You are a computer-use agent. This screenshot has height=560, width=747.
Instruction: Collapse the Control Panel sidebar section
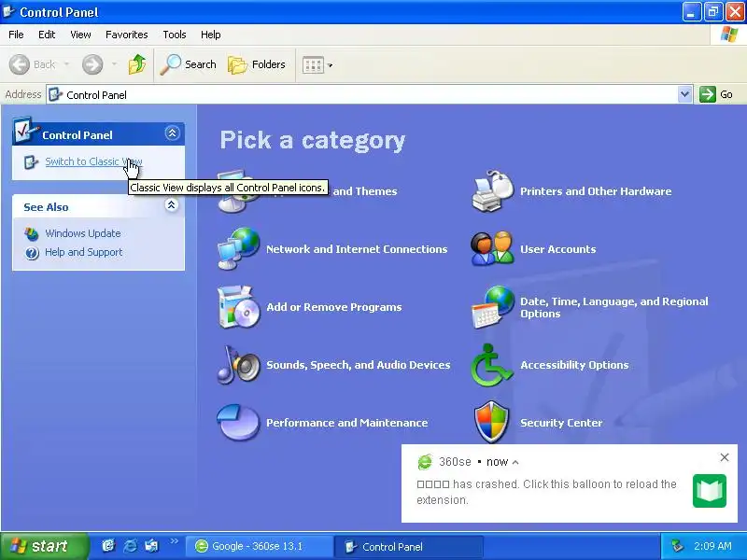click(x=172, y=133)
